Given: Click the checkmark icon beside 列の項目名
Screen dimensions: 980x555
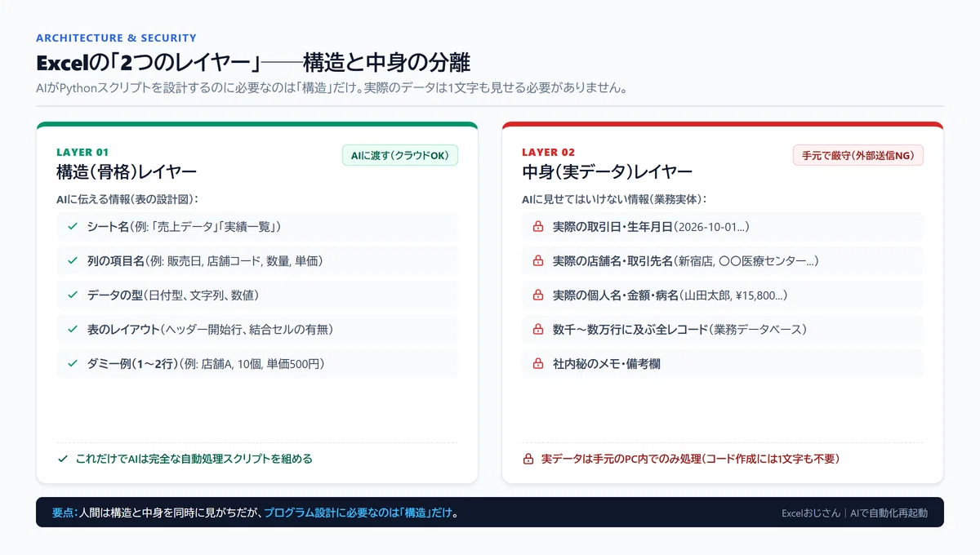Looking at the screenshot, I should 73,260.
